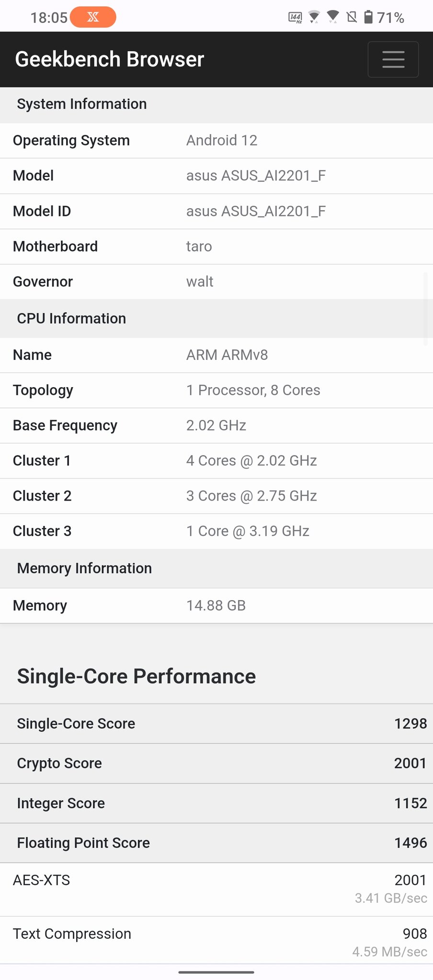
Task: Select the Crypto Score row
Action: point(216,763)
